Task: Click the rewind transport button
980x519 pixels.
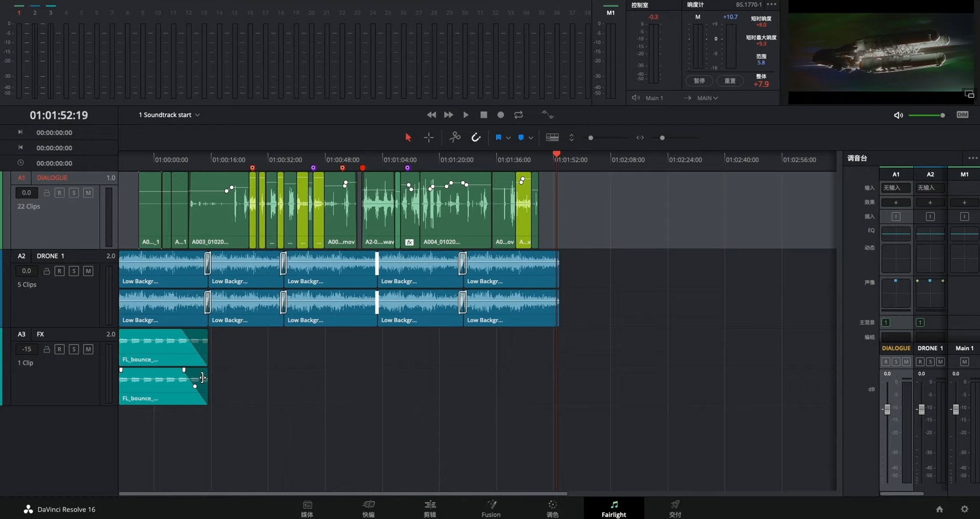Action: pos(431,115)
